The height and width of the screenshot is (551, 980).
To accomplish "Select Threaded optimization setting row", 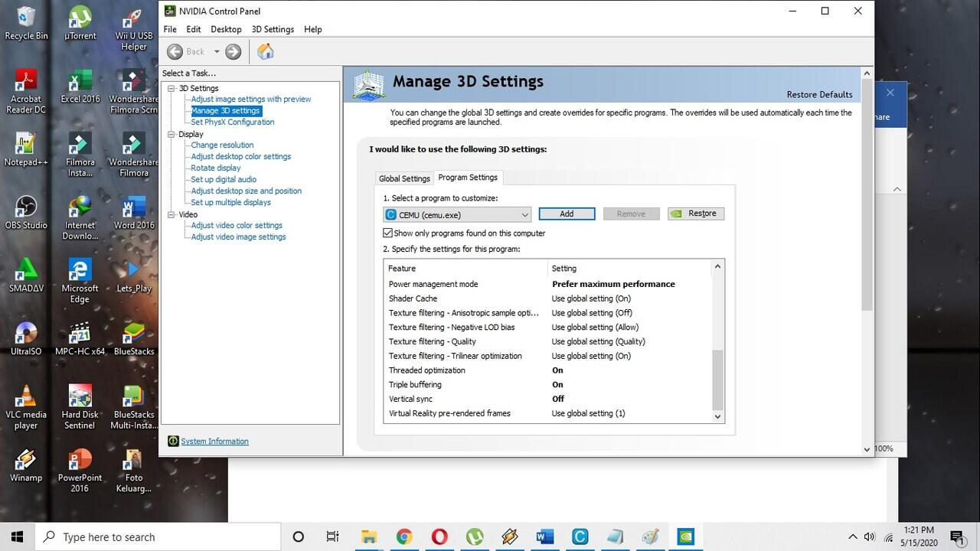I will 548,370.
